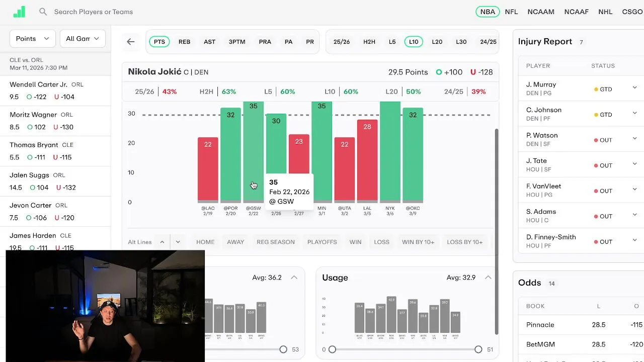Expand C. Johnson injury details
644x362 pixels.
(634, 114)
